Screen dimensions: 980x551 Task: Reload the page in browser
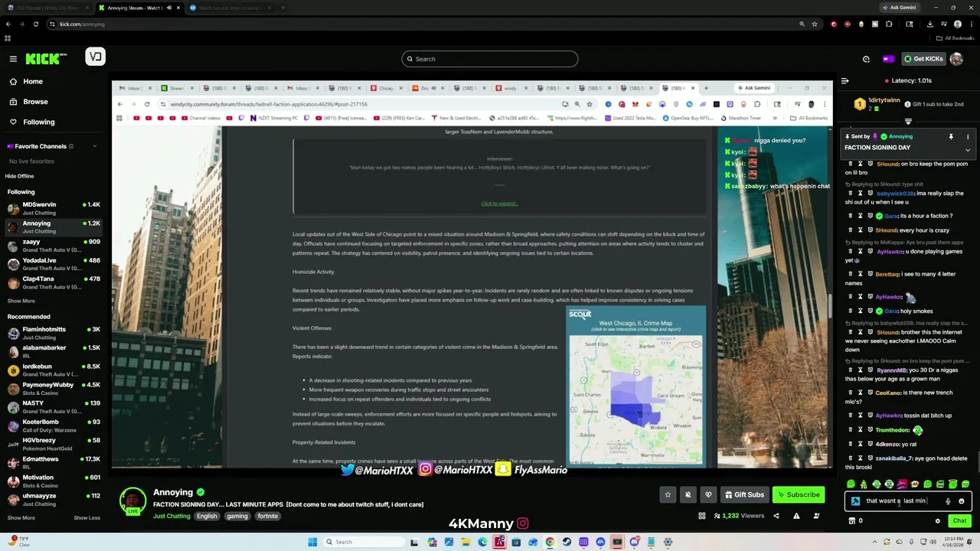pos(35,24)
